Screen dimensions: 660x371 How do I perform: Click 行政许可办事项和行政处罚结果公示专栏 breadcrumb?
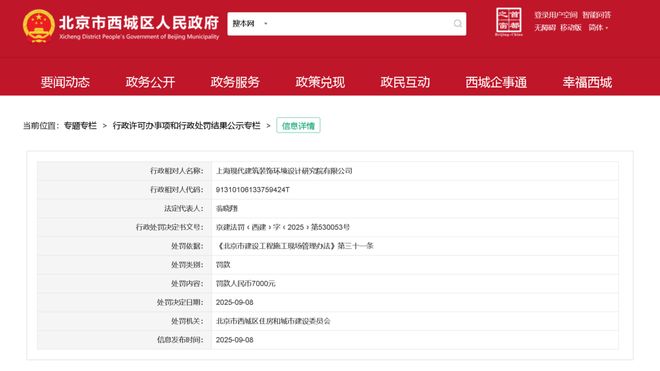[x=186, y=125]
